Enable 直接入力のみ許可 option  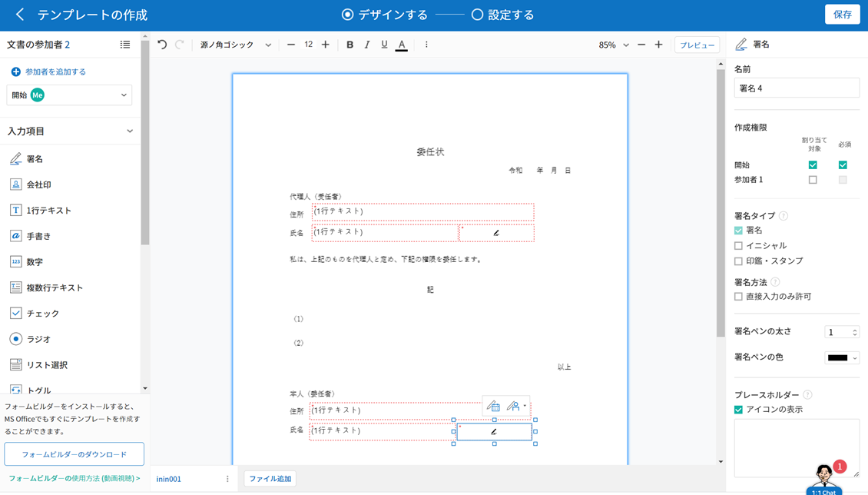coord(738,297)
